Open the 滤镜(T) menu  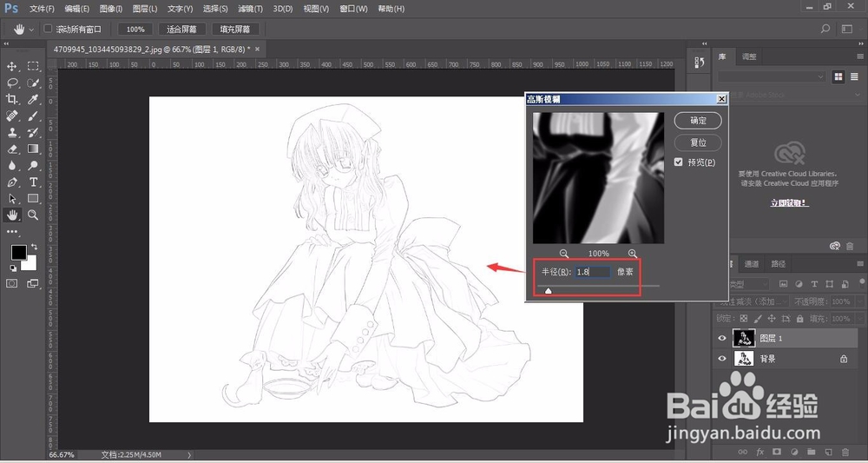pyautogui.click(x=250, y=9)
